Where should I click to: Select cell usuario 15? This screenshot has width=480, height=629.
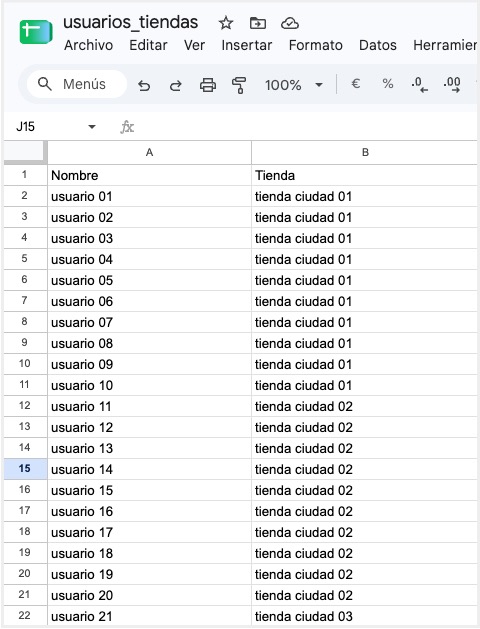tap(150, 490)
